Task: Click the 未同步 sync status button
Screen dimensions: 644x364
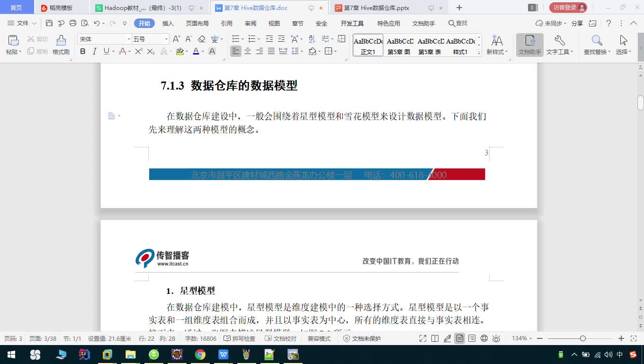Action: tap(551, 23)
